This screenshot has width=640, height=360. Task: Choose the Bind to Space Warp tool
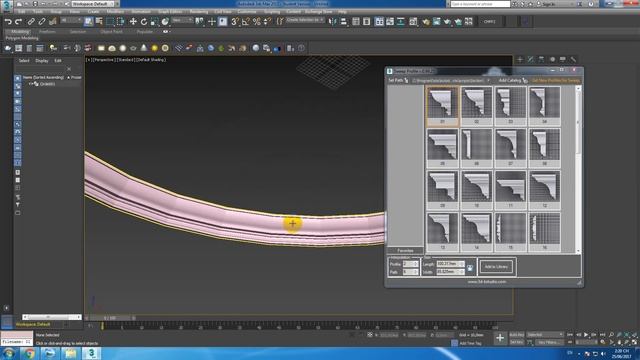pyautogui.click(x=52, y=22)
